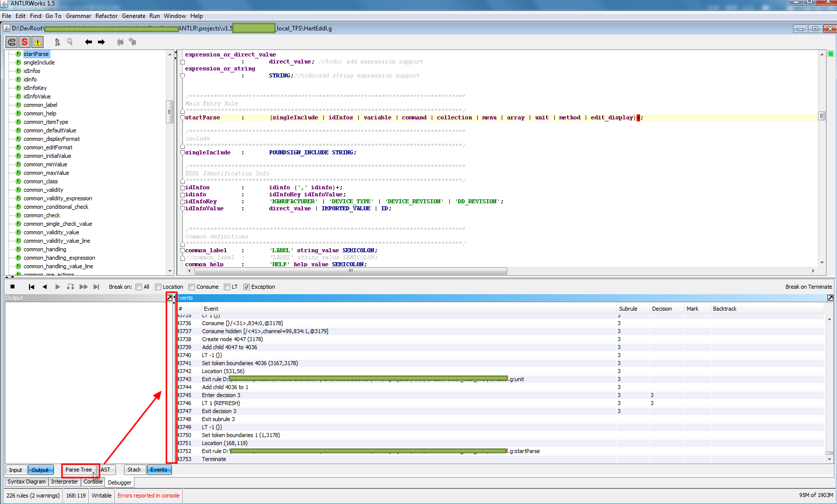Image resolution: width=837 pixels, height=504 pixels.
Task: Select the singleInclude rule in list
Action: (39, 62)
